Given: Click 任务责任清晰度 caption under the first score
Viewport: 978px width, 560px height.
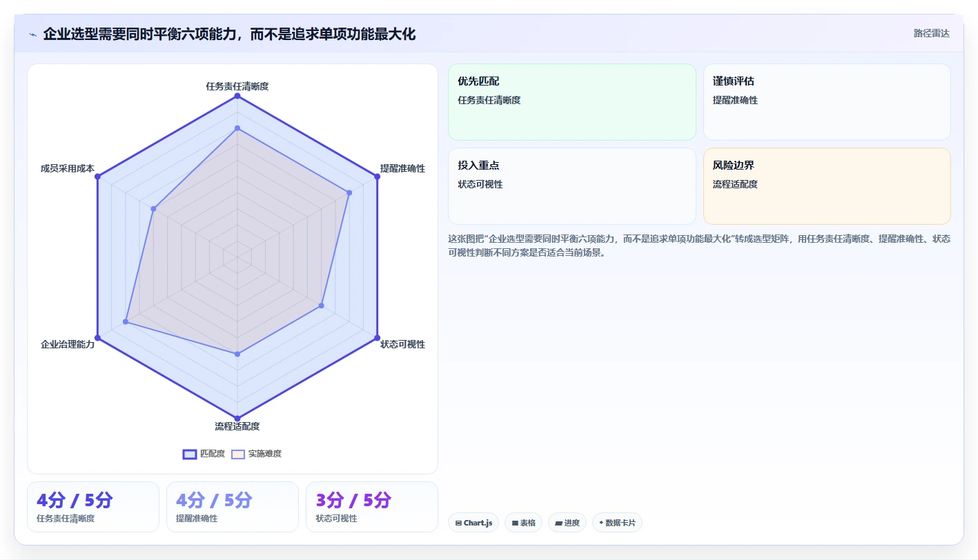Looking at the screenshot, I should (x=66, y=519).
